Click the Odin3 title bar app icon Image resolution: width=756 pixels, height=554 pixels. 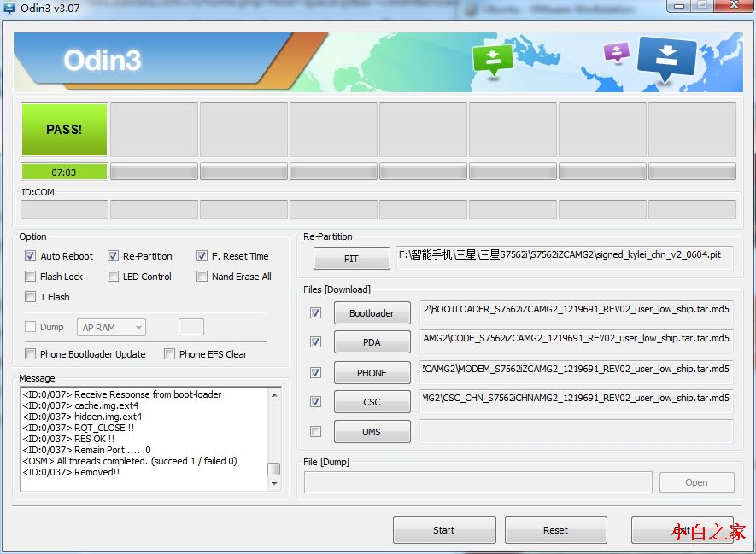(x=9, y=7)
